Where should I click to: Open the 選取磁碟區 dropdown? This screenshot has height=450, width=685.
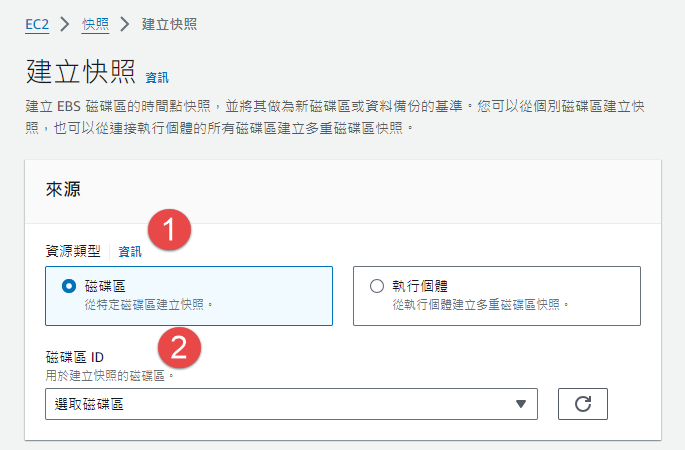(x=290, y=404)
